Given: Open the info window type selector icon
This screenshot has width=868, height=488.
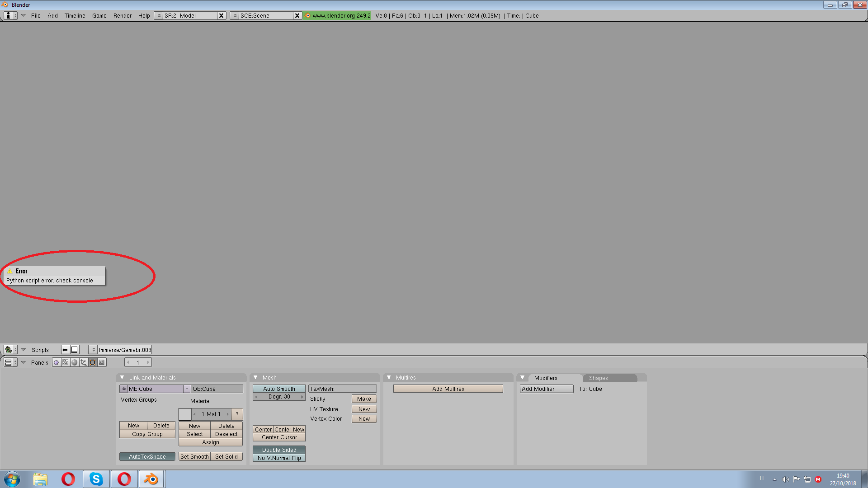Looking at the screenshot, I should 10,15.
